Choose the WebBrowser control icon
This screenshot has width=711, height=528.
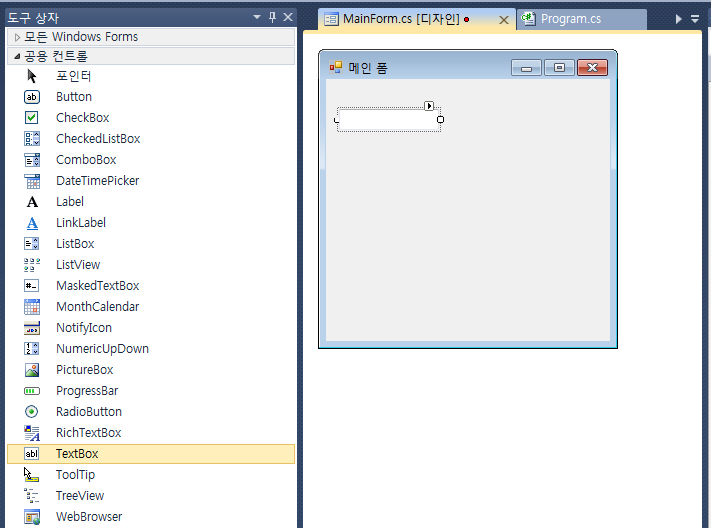click(x=32, y=517)
